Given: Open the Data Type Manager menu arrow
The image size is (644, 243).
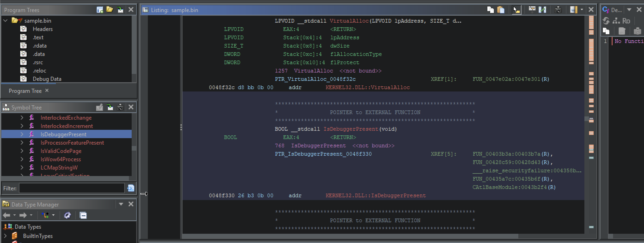Looking at the screenshot, I should (121, 204).
